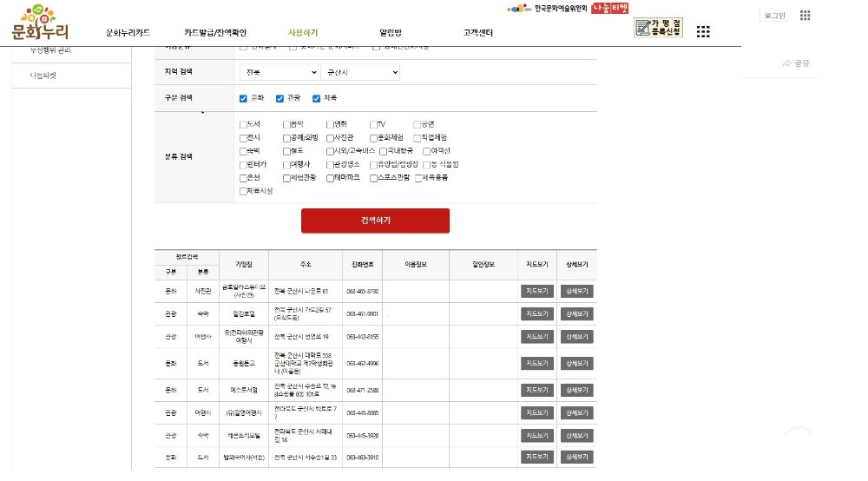This screenshot has width=868, height=481.
Task: Open the 고객센터 menu
Action: point(477,33)
